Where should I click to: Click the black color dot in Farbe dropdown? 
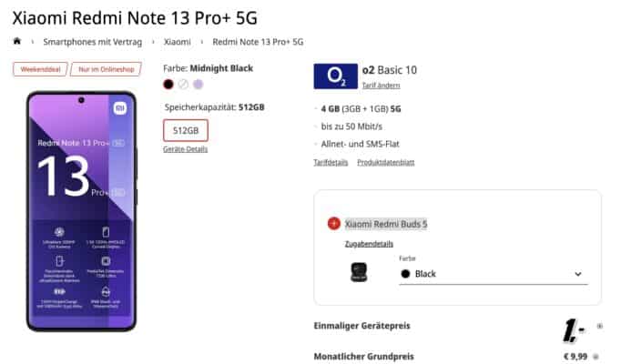(405, 274)
